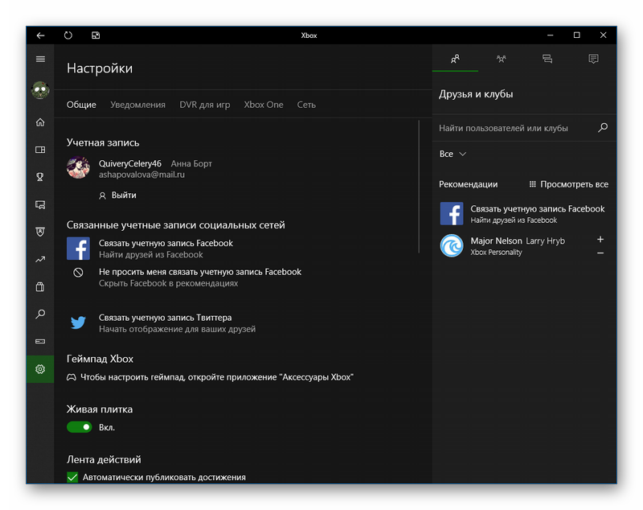Open the game bar capture icon in title bar
The height and width of the screenshot is (510, 643).
(x=96, y=35)
